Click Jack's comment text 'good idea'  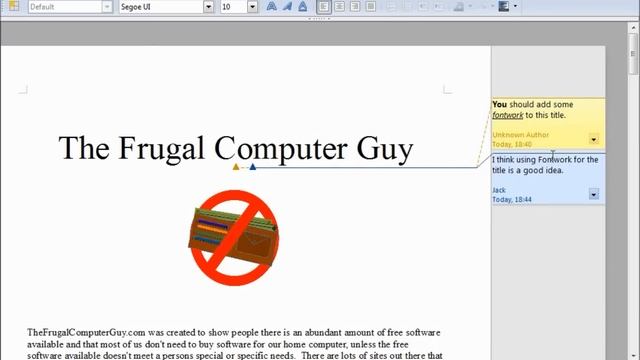click(x=543, y=171)
